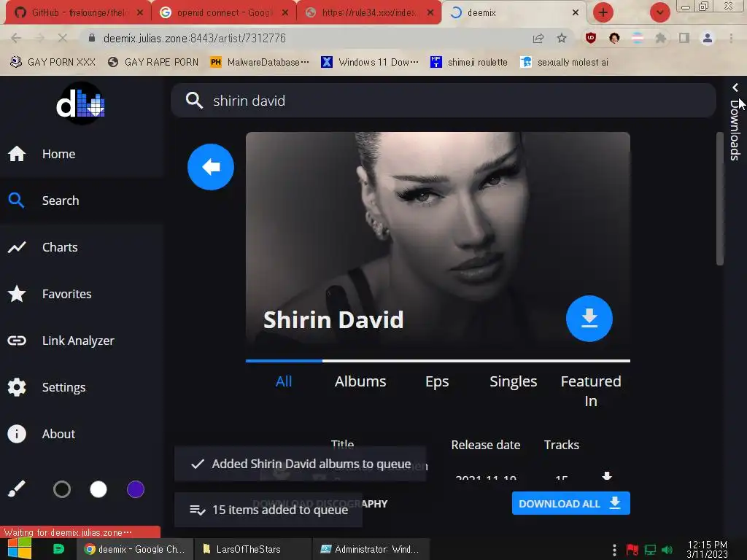Open Favorites in sidebar
The image size is (747, 560).
pyautogui.click(x=82, y=294)
